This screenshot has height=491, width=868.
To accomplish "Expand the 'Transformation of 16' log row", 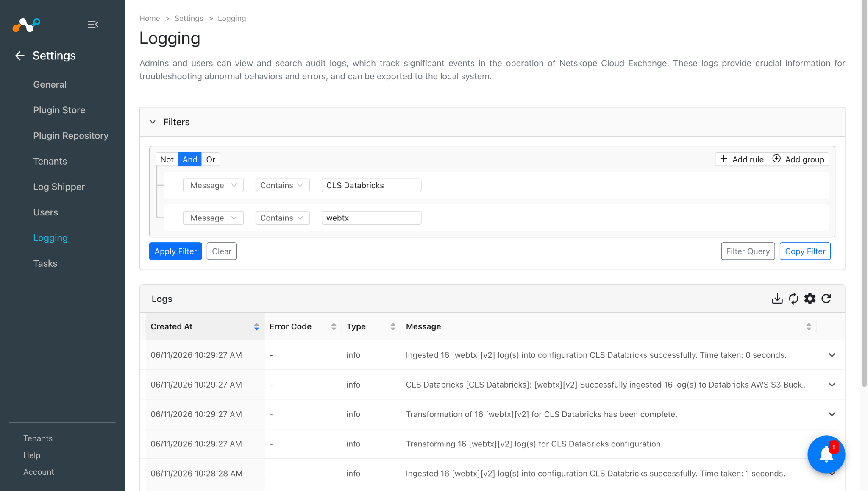I will click(832, 414).
